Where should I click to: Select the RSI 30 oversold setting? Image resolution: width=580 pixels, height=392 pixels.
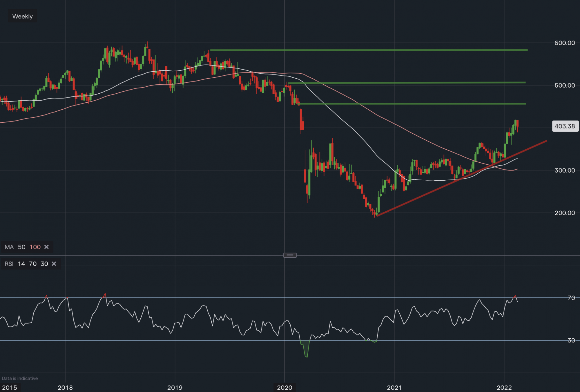(x=44, y=264)
